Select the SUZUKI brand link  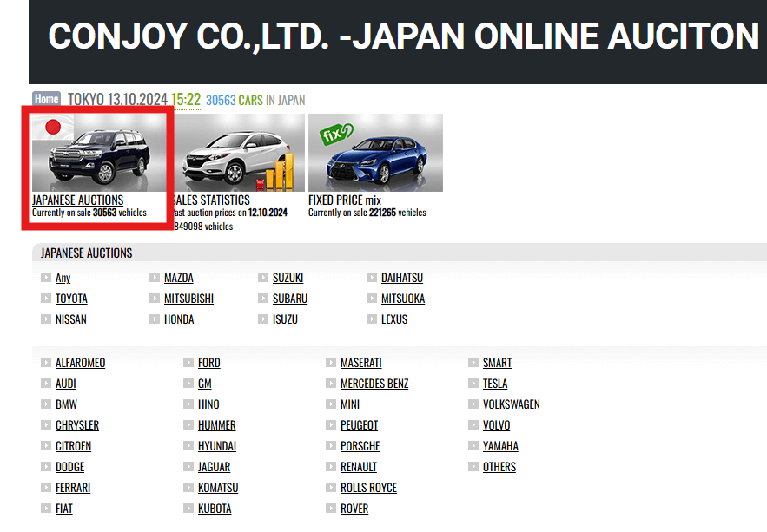[288, 278]
